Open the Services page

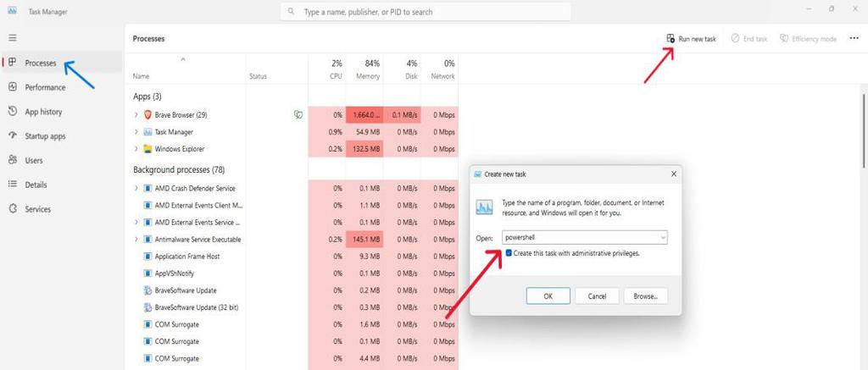(x=37, y=209)
